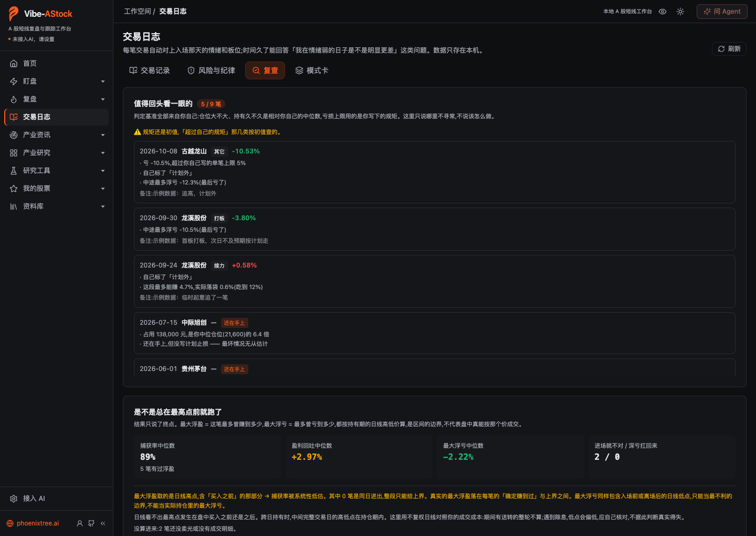The height and width of the screenshot is (536, 756).
Task: Click the -10.53% loss figure
Action: pyautogui.click(x=246, y=151)
